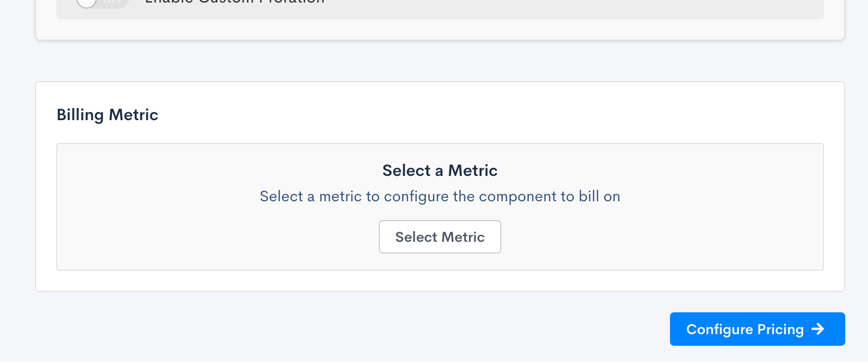This screenshot has height=362, width=868.
Task: Toggle the Enable Custom Proration switch
Action: 101,2
